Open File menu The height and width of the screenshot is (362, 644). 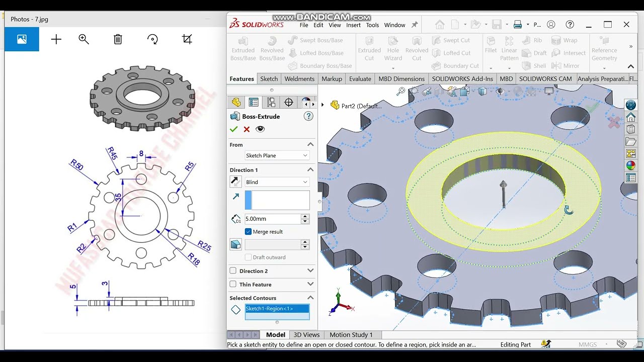click(x=304, y=25)
